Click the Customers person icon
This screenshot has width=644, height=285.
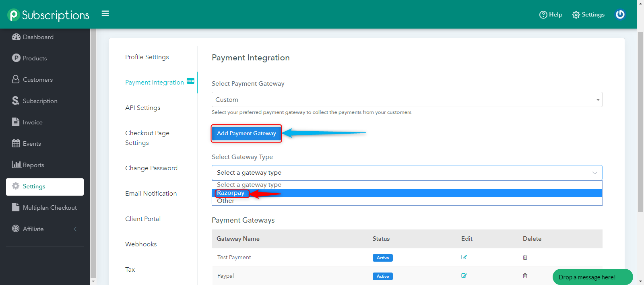(x=16, y=79)
